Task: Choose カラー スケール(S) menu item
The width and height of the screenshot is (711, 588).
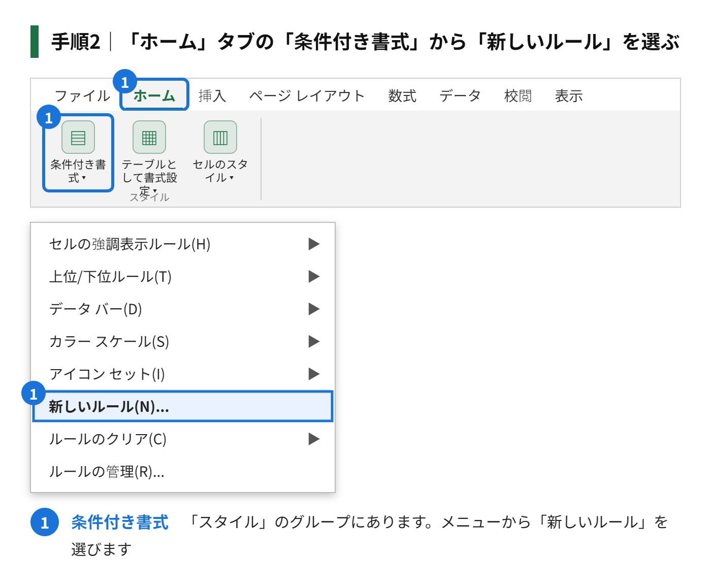Action: (183, 342)
